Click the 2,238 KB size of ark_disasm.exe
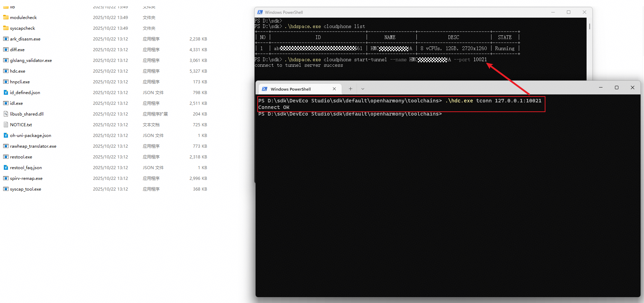644x303 pixels. [198, 39]
